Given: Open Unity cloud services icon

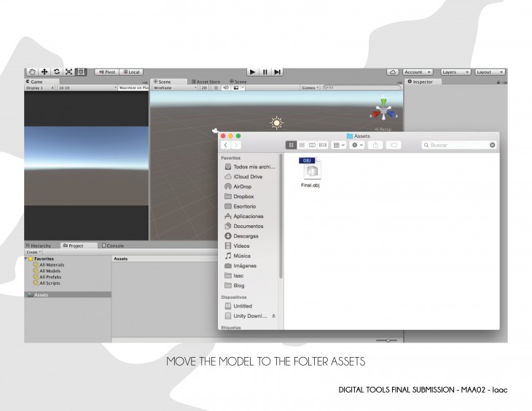Looking at the screenshot, I should coord(393,72).
